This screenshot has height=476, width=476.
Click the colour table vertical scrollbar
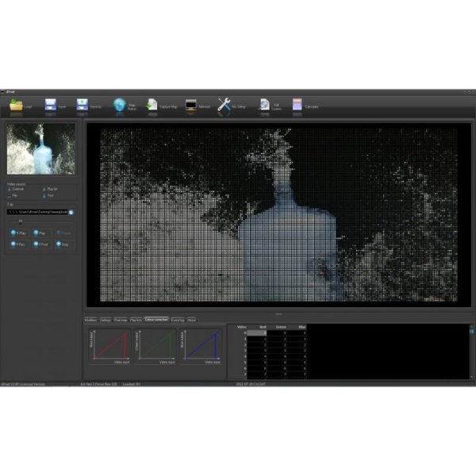[471, 351]
